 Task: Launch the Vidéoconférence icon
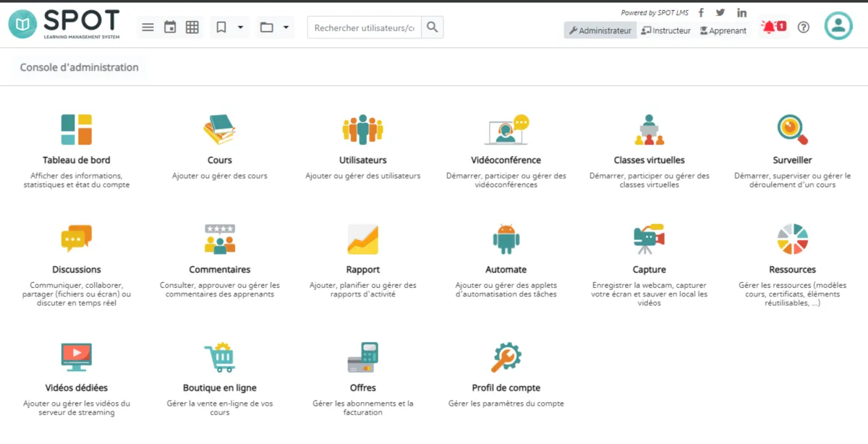click(x=506, y=130)
